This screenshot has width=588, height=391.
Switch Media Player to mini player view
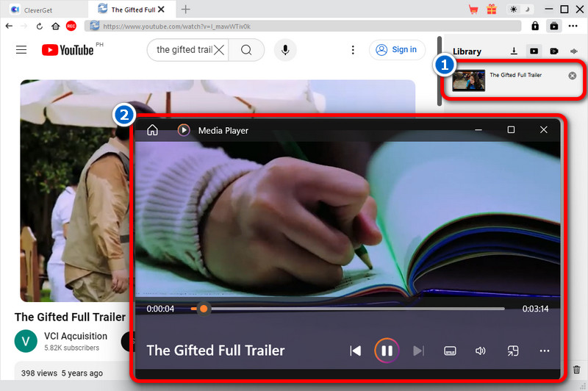(x=512, y=351)
